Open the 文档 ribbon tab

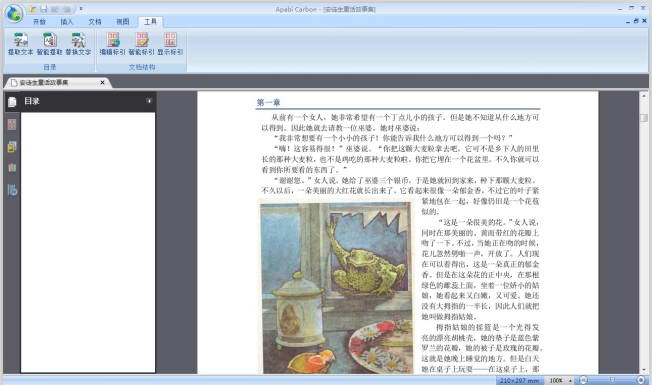pos(95,22)
